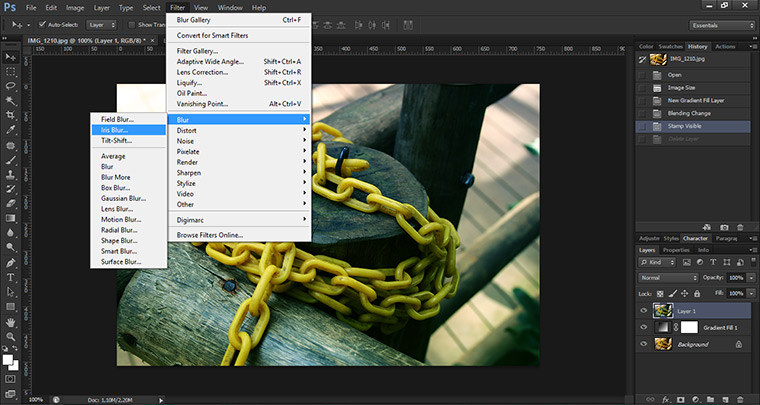Select the Move tool in the toolbar
Viewport: 760px width, 405px height.
[x=10, y=57]
